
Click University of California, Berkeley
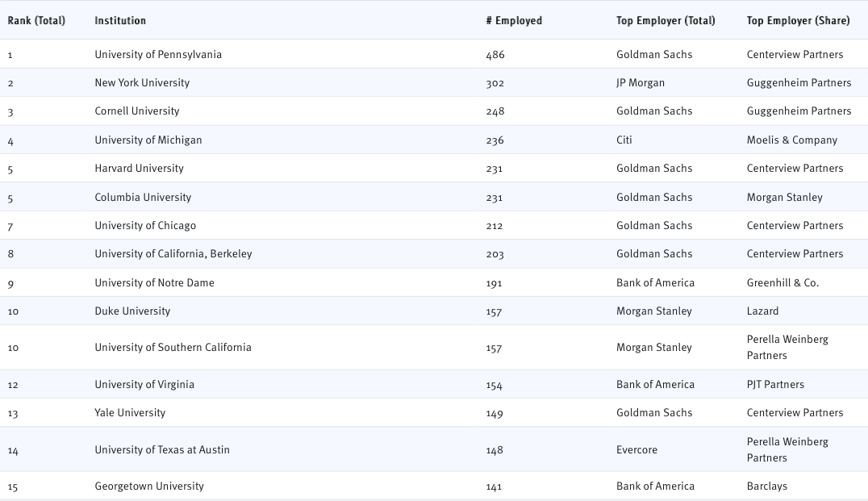[173, 253]
